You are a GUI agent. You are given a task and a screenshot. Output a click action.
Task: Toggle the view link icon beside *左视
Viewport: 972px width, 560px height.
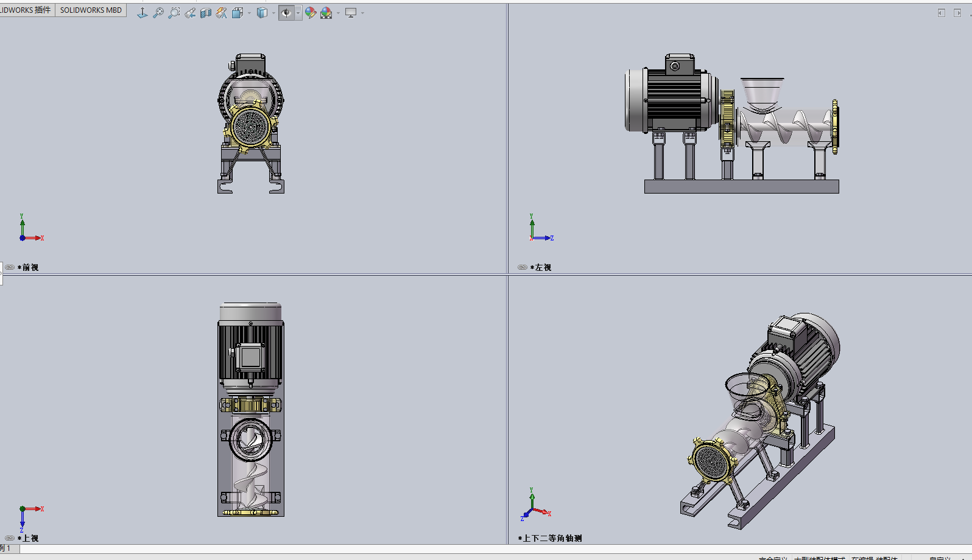523,267
